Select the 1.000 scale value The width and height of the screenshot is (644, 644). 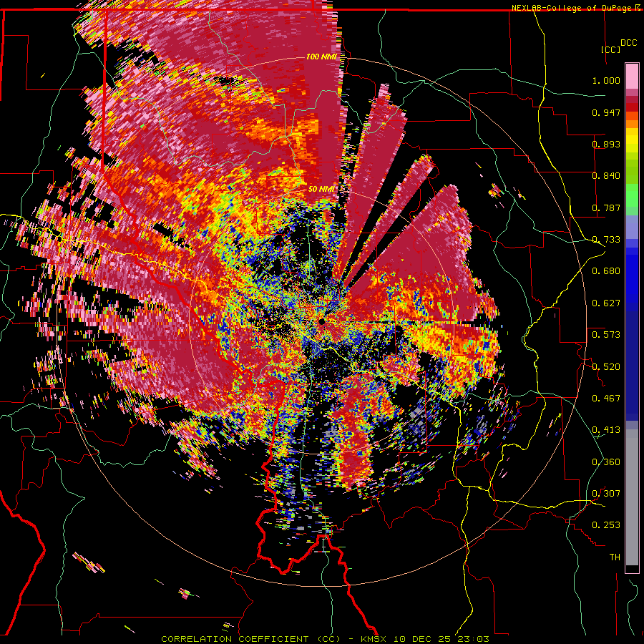(606, 80)
